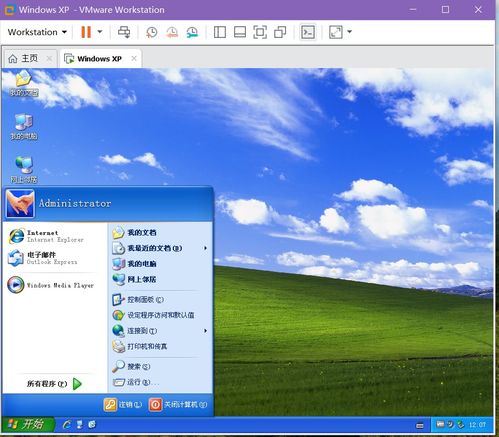Click the 注销 log off button
Screen dimensions: 499x437
(x=123, y=405)
